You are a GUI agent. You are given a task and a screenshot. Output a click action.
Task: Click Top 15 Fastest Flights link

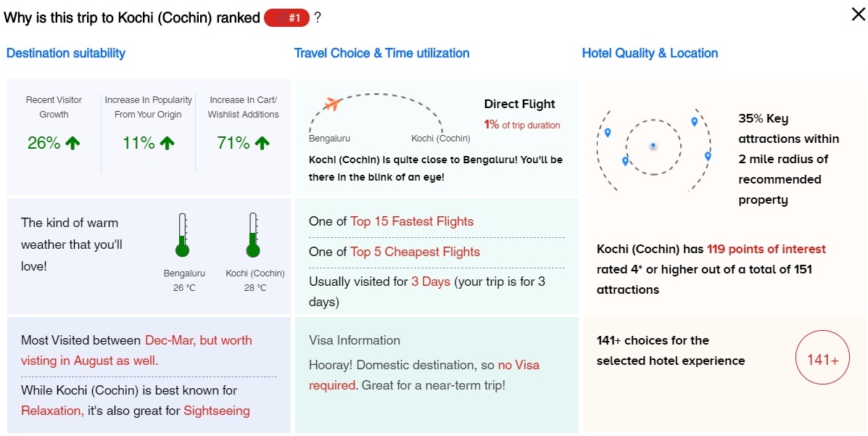click(x=412, y=221)
